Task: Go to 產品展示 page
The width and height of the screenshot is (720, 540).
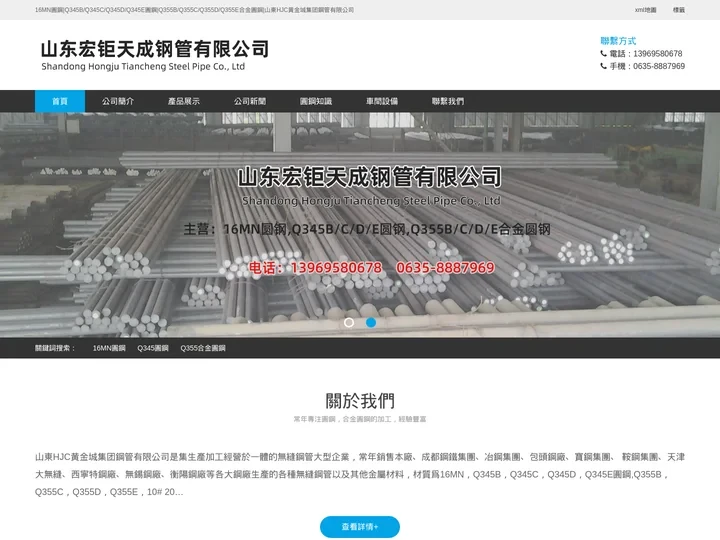Action: 184,101
